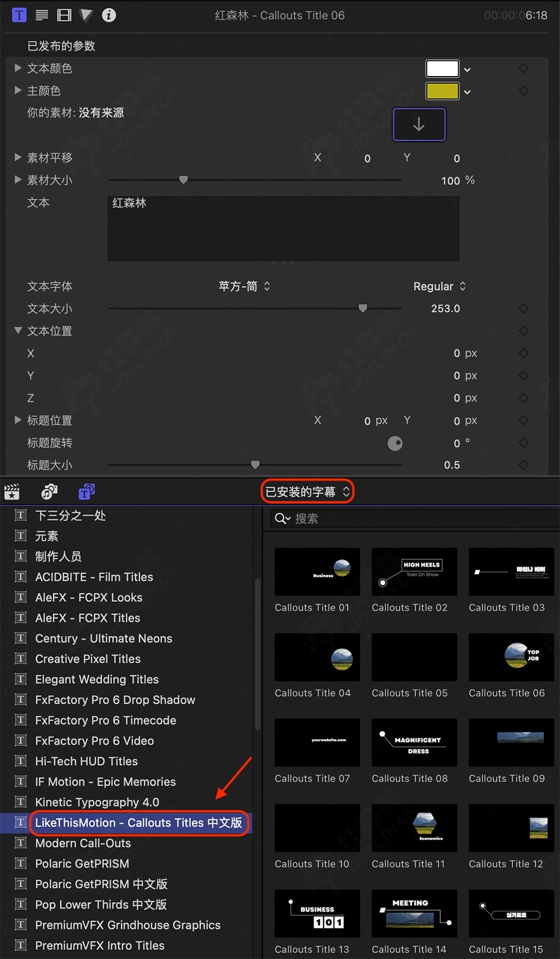Open the Info inspector icon
The width and height of the screenshot is (560, 959).
[109, 15]
